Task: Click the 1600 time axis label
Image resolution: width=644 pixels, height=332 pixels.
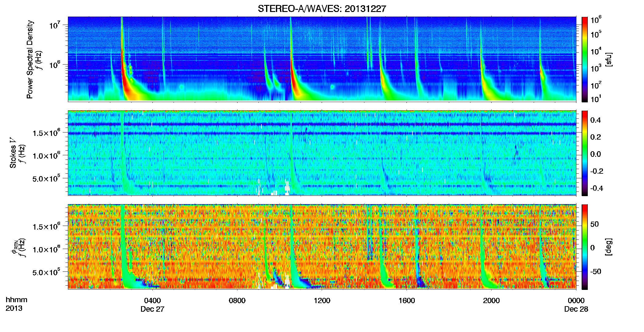Action: pyautogui.click(x=407, y=300)
